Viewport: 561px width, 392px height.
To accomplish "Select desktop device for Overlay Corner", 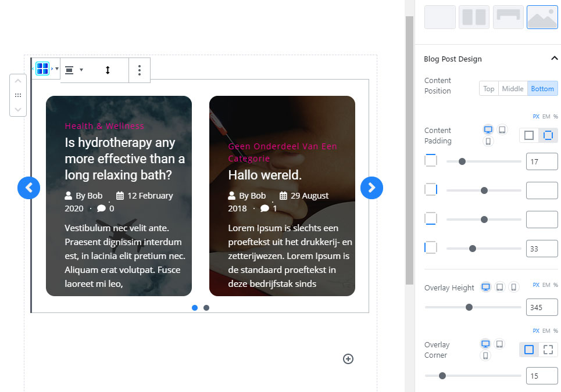I will coord(485,344).
